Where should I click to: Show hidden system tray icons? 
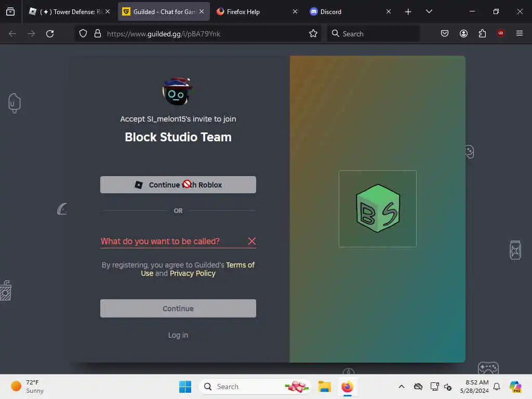402,387
